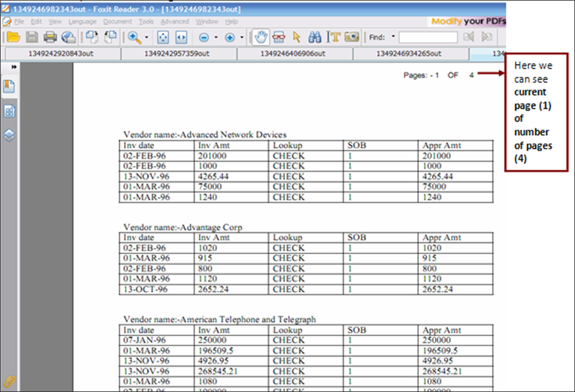Select the Text selection tool
This screenshot has height=392, width=575.
333,37
